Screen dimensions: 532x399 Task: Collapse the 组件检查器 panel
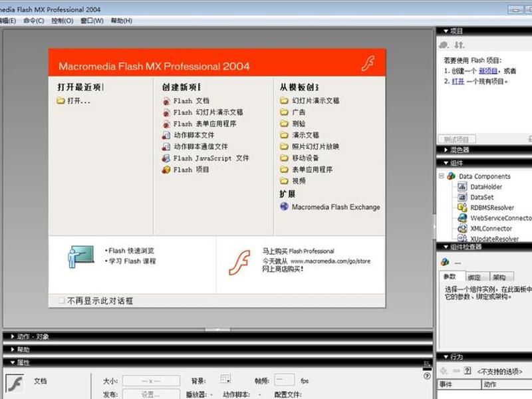(x=446, y=247)
